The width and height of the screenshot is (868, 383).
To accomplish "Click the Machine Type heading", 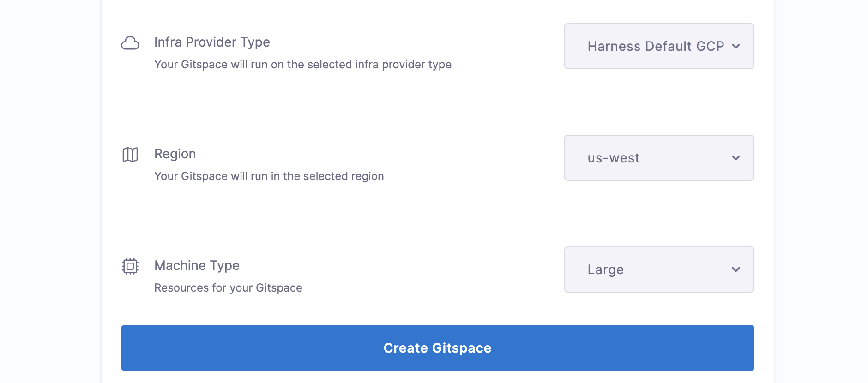I will (x=197, y=265).
